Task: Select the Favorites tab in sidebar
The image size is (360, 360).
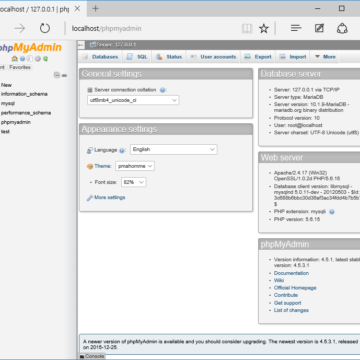Action: click(x=20, y=67)
